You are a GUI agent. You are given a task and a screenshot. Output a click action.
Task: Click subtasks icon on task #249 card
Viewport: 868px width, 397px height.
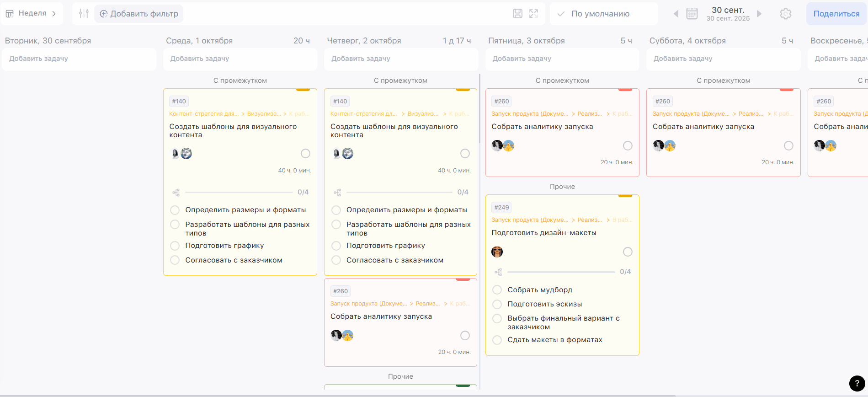pyautogui.click(x=498, y=272)
